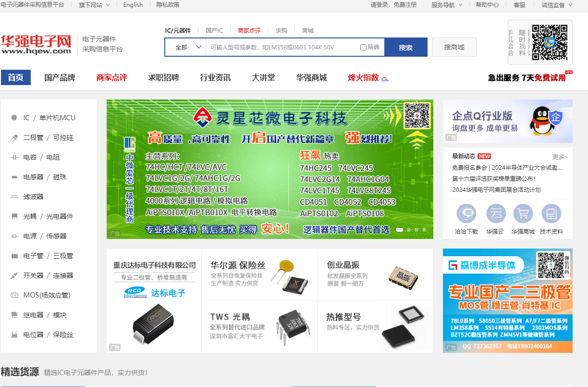The height and width of the screenshot is (387, 588).
Task: Select the 商城 search tab
Action: 308,30
